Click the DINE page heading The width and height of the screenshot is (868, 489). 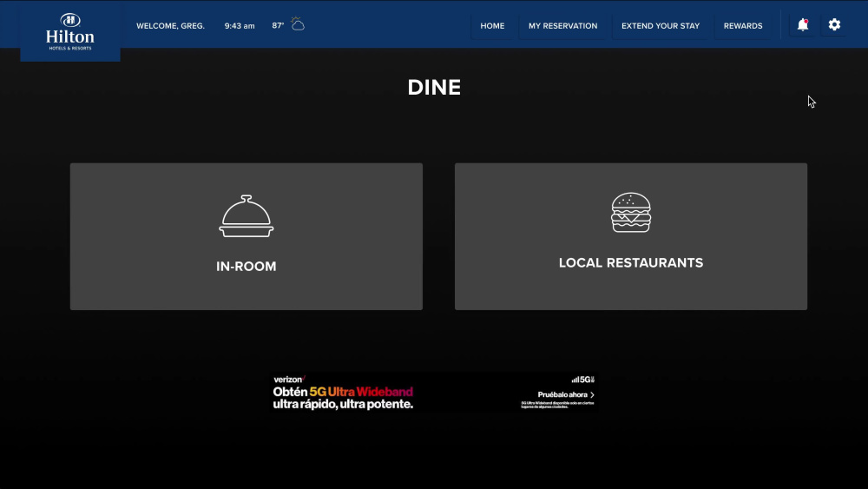click(434, 88)
